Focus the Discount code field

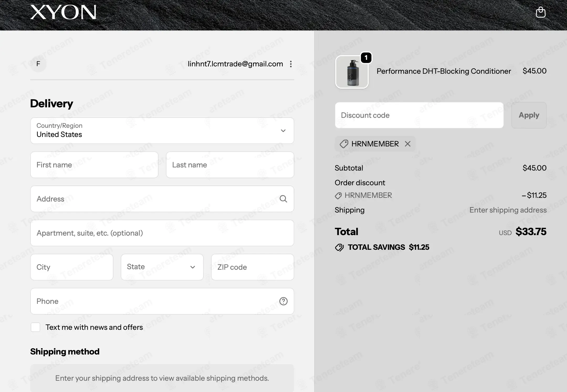coord(419,115)
